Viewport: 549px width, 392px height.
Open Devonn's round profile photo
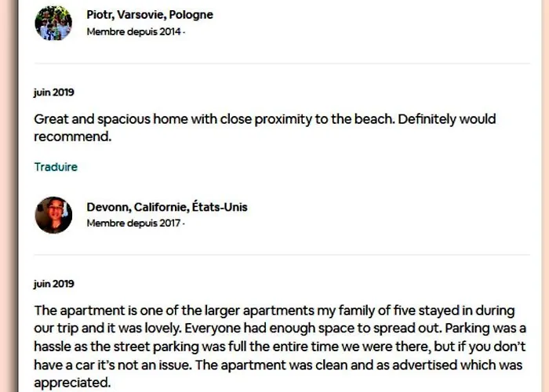(x=53, y=215)
